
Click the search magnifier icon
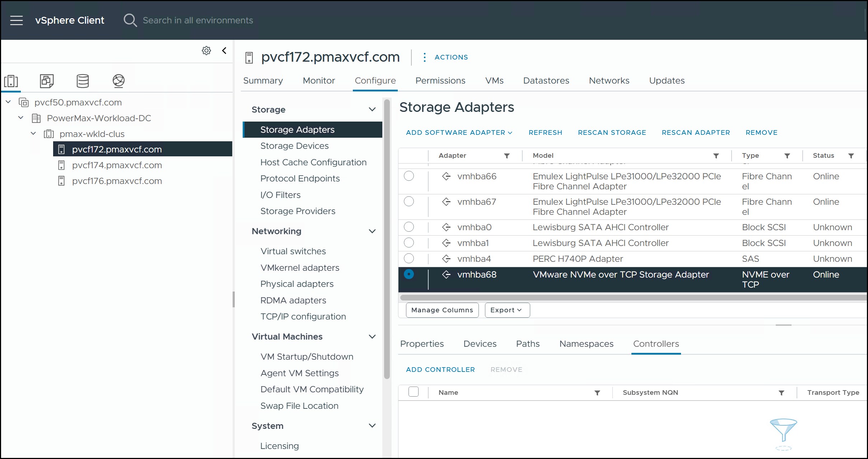click(x=130, y=20)
